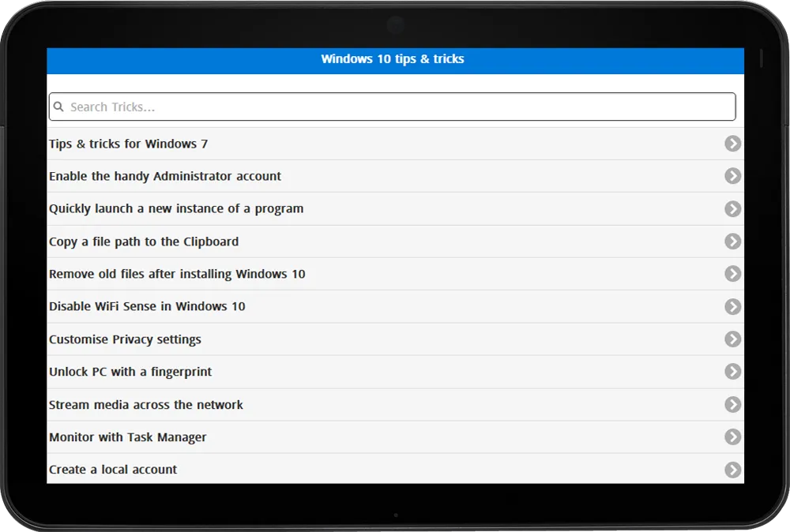Tap the arrow beside Quickly launch a new instance
Viewport: 790px width, 532px height.
click(732, 209)
